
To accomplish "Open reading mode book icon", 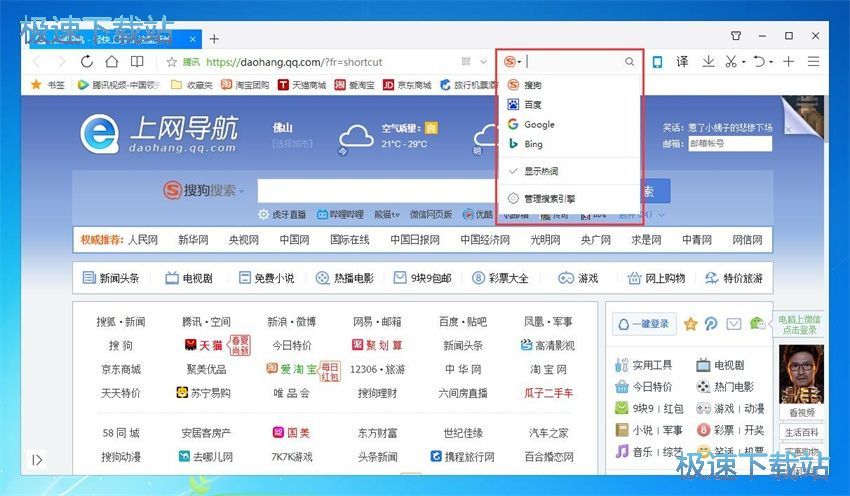I will [x=137, y=61].
